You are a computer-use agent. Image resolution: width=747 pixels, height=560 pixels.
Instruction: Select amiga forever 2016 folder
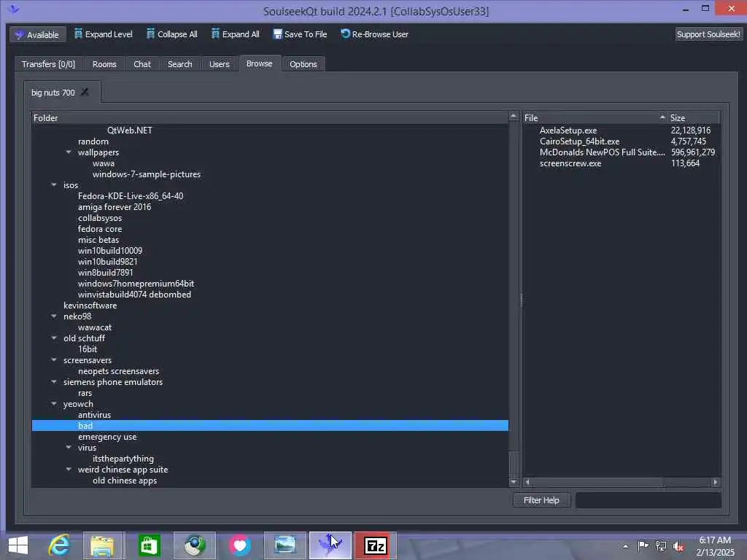coord(115,207)
